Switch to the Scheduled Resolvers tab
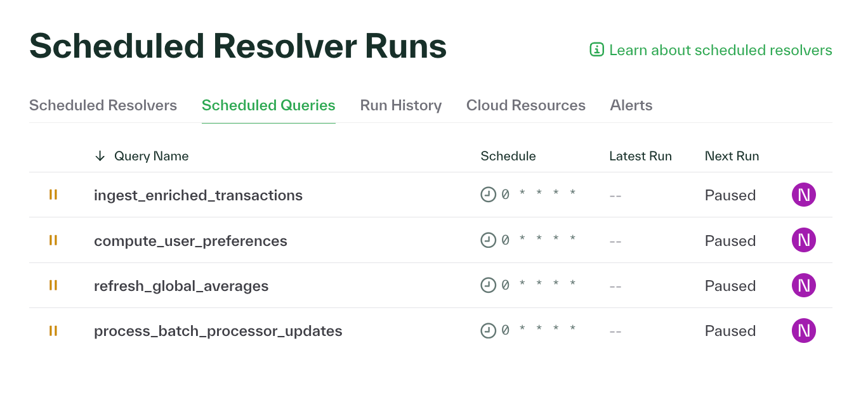Viewport: 868px width, 393px height. (x=103, y=105)
